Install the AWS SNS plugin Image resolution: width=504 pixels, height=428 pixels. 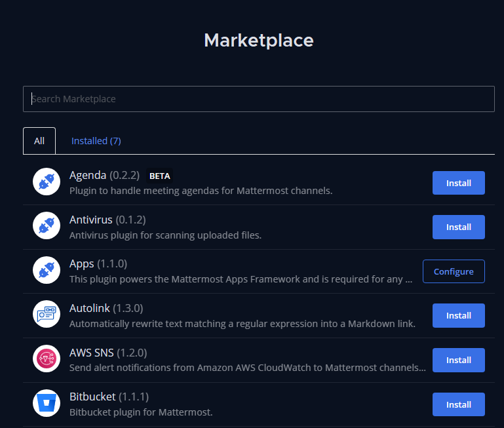[459, 360]
